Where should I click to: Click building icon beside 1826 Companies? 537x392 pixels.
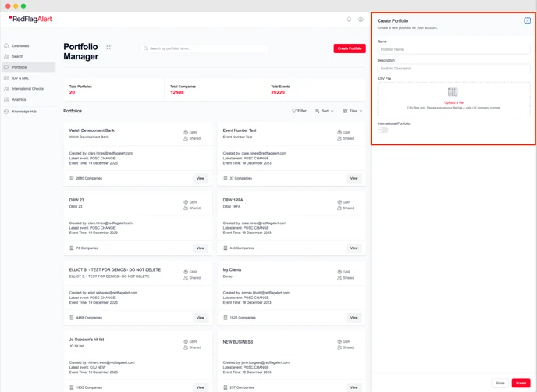coord(226,318)
